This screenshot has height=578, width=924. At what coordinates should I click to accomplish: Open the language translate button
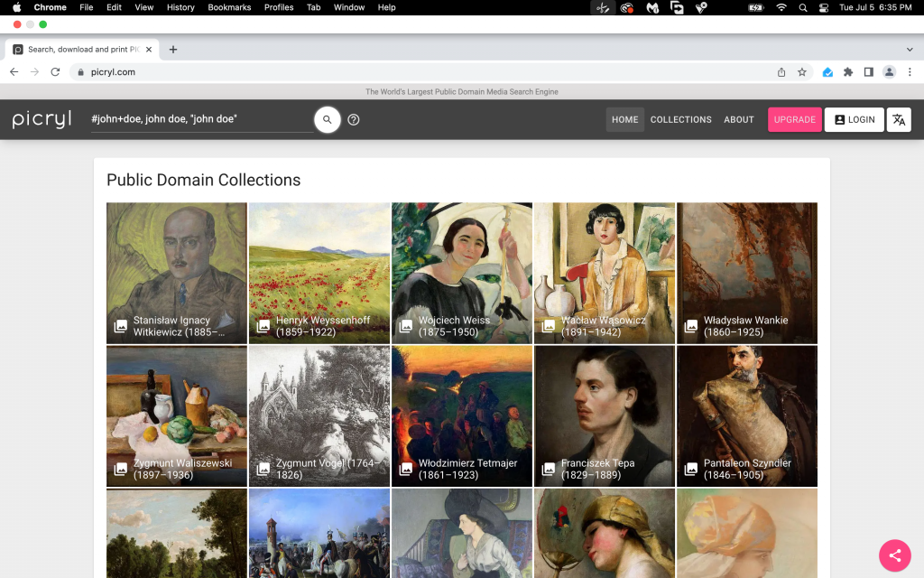899,120
